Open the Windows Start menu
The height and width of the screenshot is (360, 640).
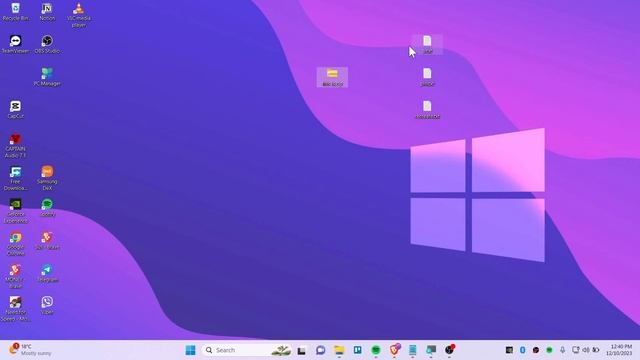pos(190,350)
